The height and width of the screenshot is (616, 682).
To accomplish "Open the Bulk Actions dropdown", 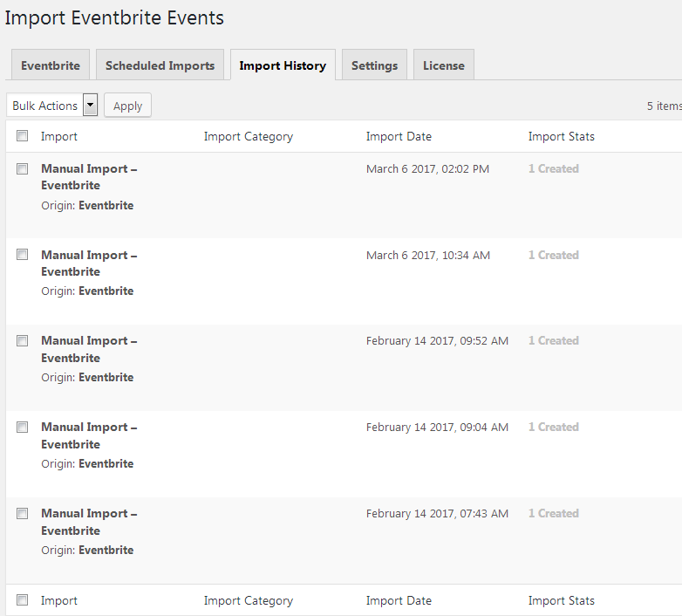I will [x=51, y=106].
